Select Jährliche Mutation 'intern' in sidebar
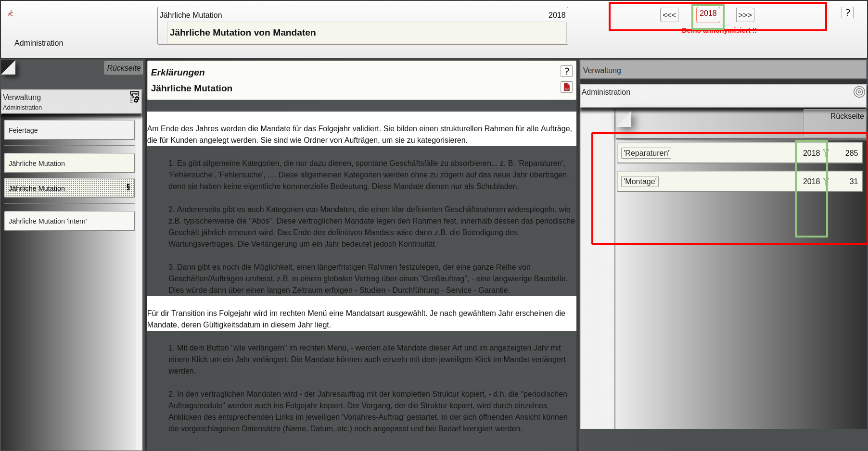Screen dimensions: 868x451 [x=69, y=221]
